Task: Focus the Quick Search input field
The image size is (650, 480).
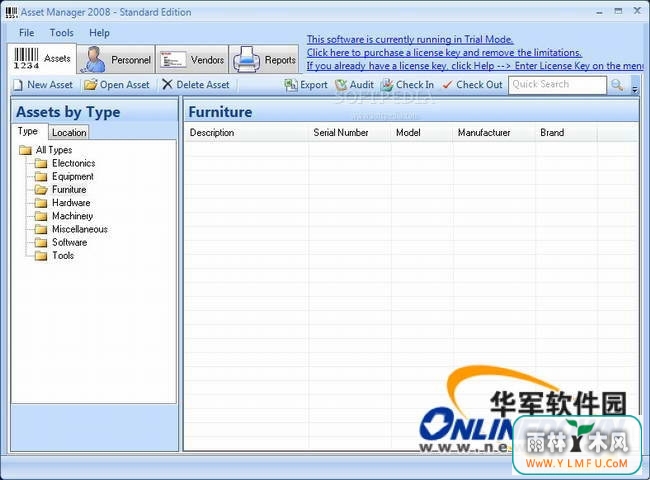Action: coord(557,85)
